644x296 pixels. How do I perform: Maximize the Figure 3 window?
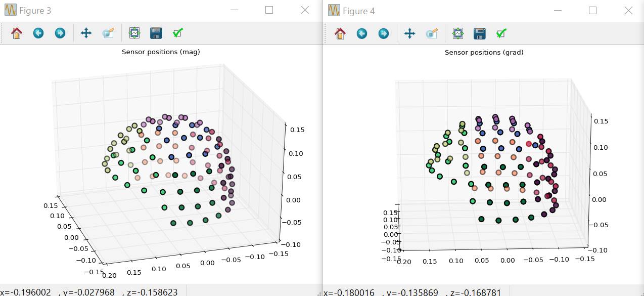click(x=269, y=10)
